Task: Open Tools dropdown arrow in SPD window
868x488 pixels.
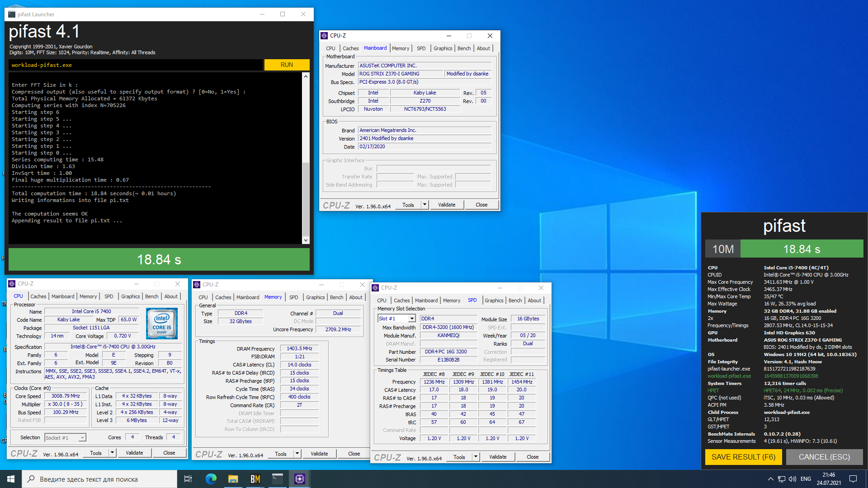Action: click(476, 457)
